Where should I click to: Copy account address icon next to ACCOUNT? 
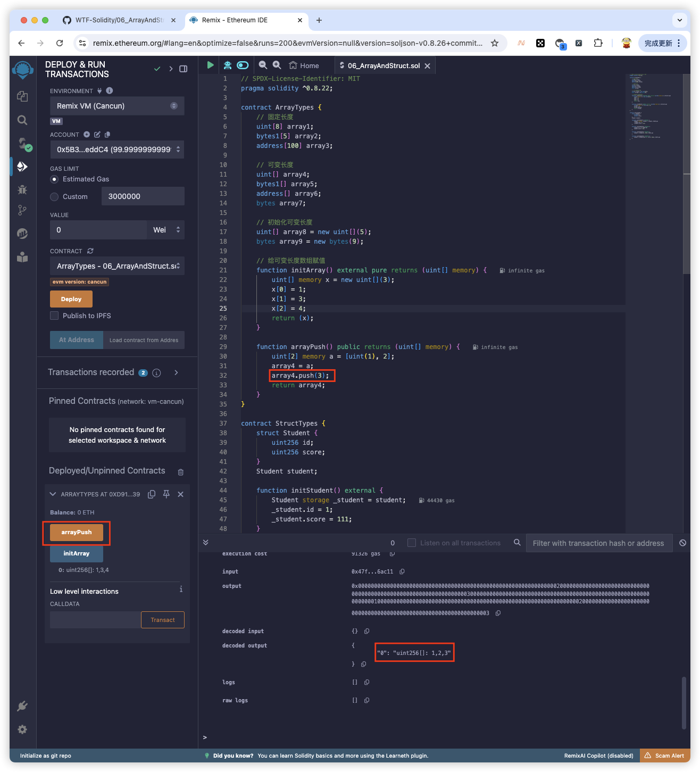(107, 135)
